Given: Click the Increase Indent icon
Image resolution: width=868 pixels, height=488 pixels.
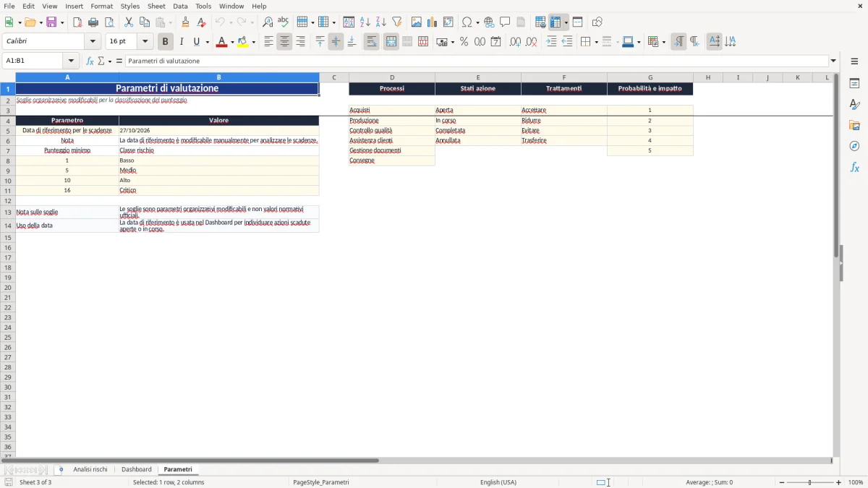Looking at the screenshot, I should coord(551,42).
